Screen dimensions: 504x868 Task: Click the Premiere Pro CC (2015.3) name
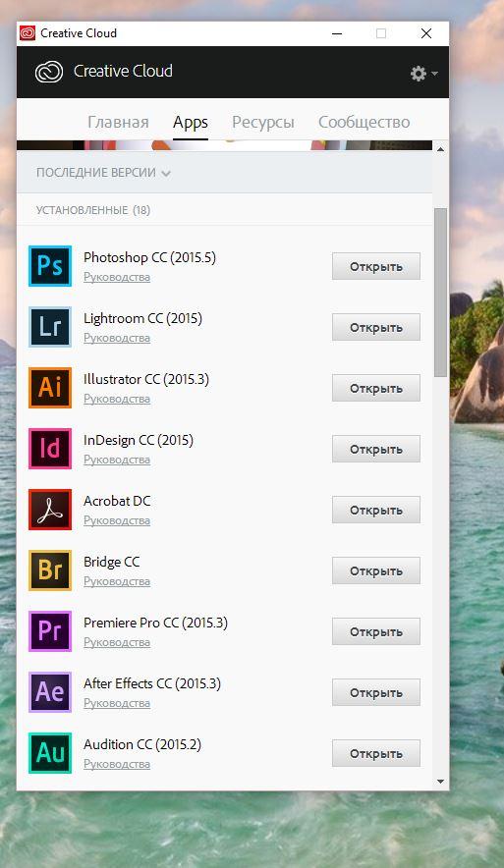pyautogui.click(x=155, y=623)
